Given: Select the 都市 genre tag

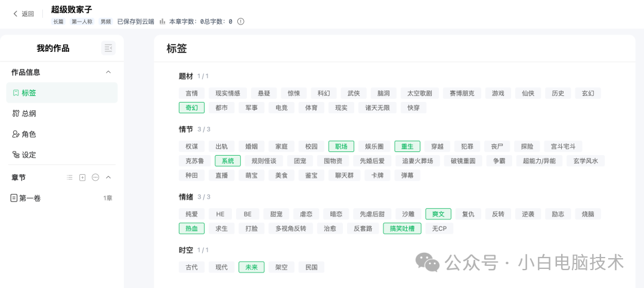Looking at the screenshot, I should coord(221,108).
